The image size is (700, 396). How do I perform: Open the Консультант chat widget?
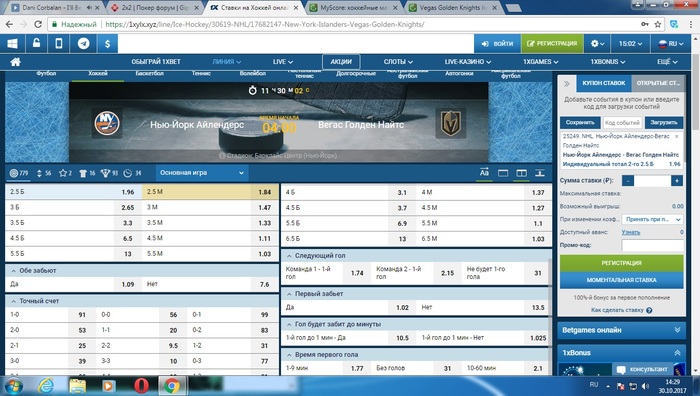tap(643, 369)
